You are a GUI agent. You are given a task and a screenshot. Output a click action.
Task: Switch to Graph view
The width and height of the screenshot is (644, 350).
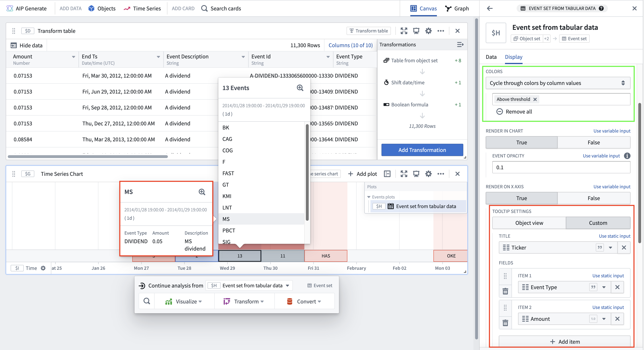[457, 9]
